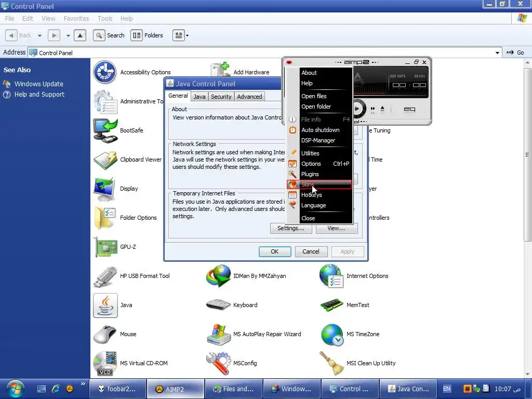The height and width of the screenshot is (399, 532).
Task: Choose Auto shutdown in AIMP2 menu
Action: tap(320, 130)
